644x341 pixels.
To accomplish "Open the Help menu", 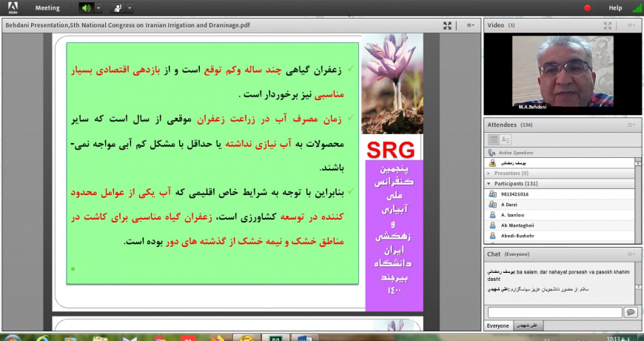I will pos(615,8).
